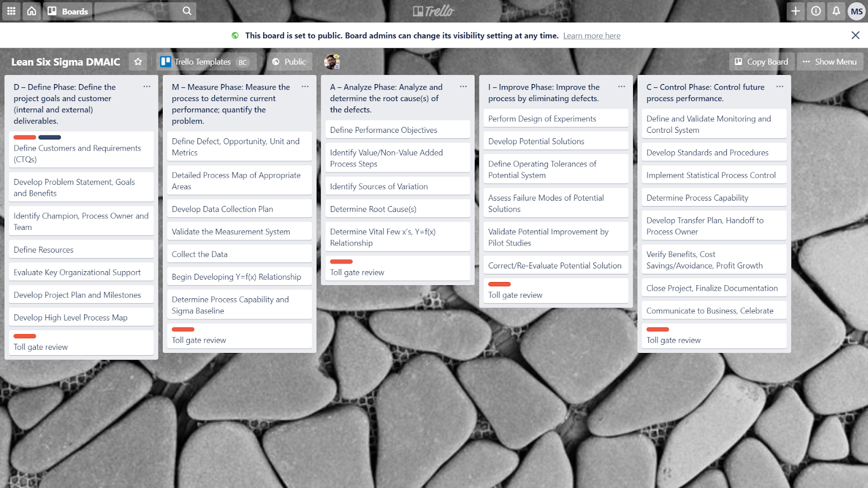Open Determine Vital Few x's card

(398, 237)
